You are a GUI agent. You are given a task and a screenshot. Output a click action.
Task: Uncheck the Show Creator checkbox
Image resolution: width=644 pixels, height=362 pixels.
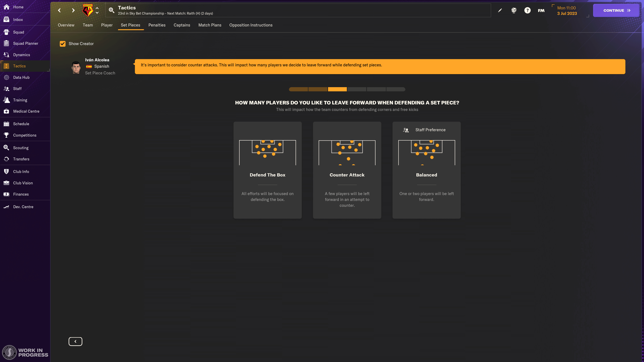click(63, 44)
